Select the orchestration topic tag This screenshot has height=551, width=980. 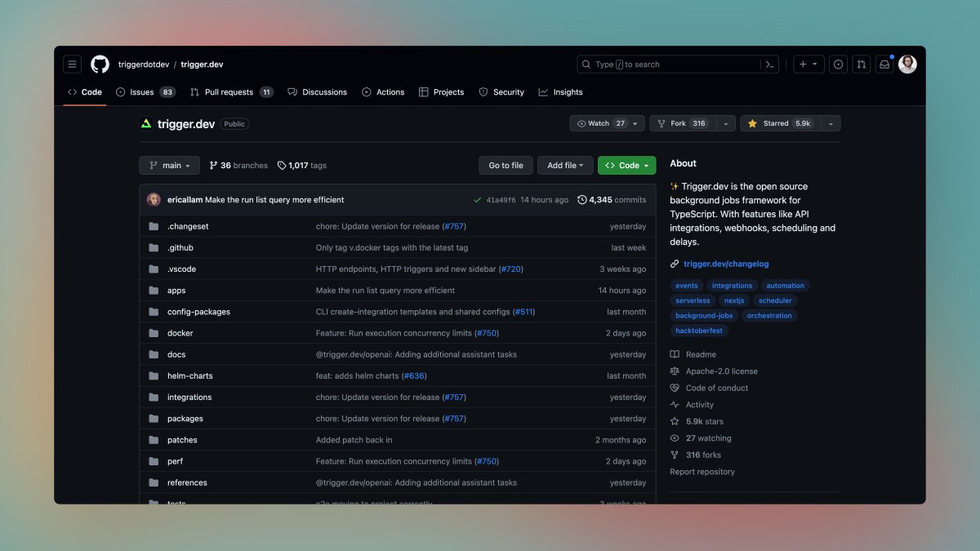click(769, 315)
